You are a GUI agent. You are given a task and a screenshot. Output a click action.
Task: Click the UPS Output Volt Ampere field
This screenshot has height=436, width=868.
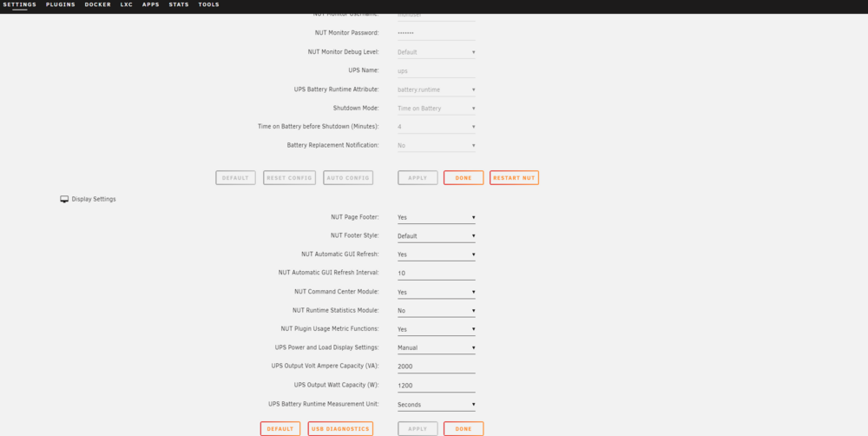(437, 367)
